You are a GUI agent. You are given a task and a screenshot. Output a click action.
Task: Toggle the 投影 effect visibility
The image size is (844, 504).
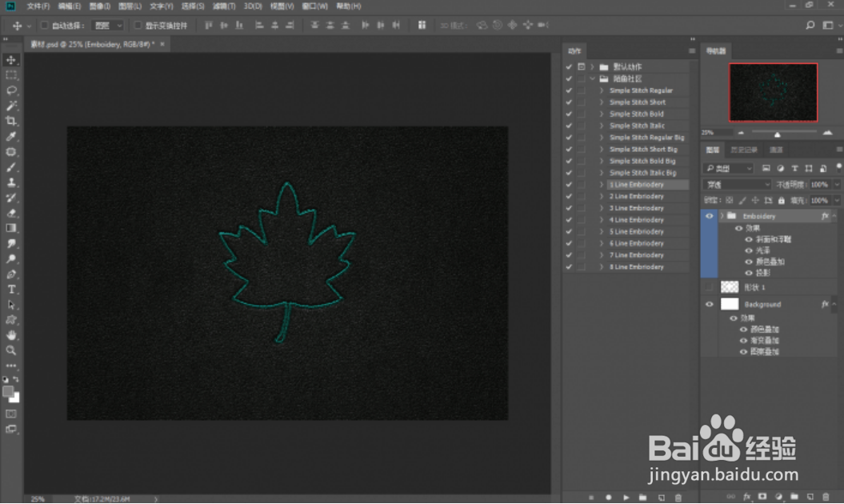749,273
